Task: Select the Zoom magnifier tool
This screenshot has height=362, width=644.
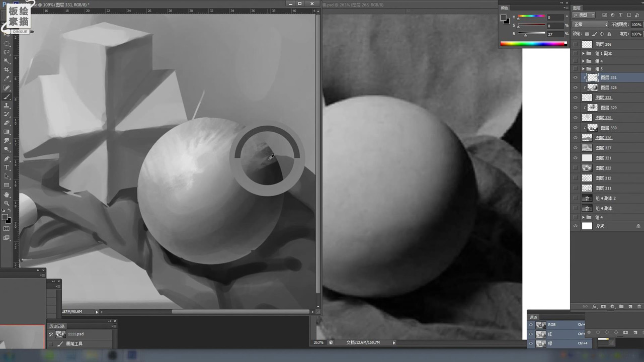Action: click(x=7, y=203)
